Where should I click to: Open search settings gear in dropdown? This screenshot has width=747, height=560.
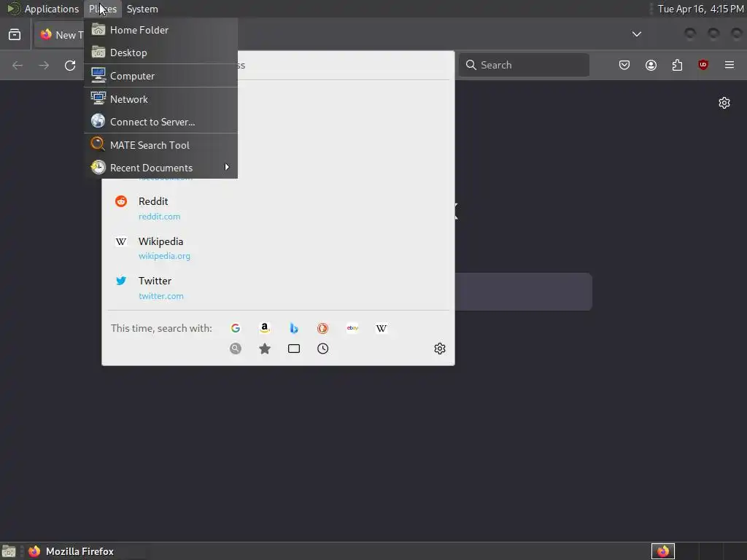click(440, 349)
